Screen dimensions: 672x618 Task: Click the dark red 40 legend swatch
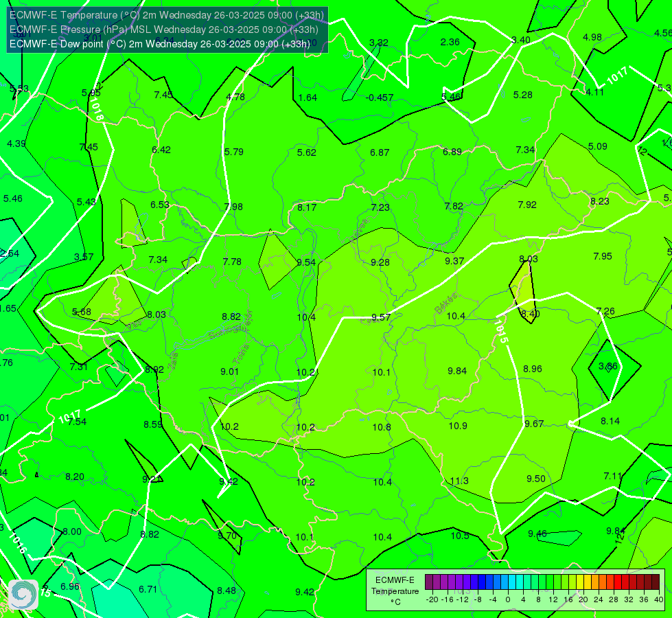(x=656, y=582)
